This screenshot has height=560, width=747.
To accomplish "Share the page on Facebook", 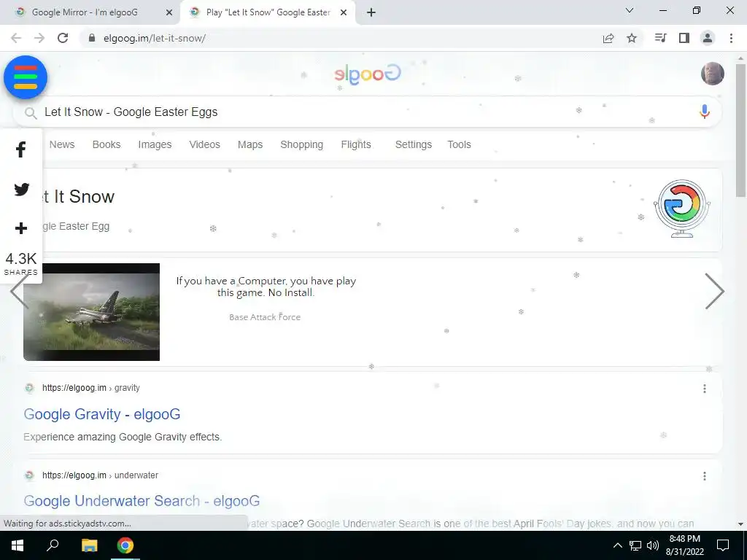I will click(x=21, y=149).
